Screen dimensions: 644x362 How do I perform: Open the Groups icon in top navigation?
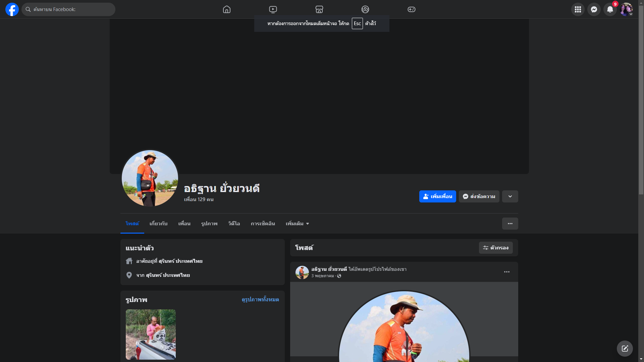365,9
